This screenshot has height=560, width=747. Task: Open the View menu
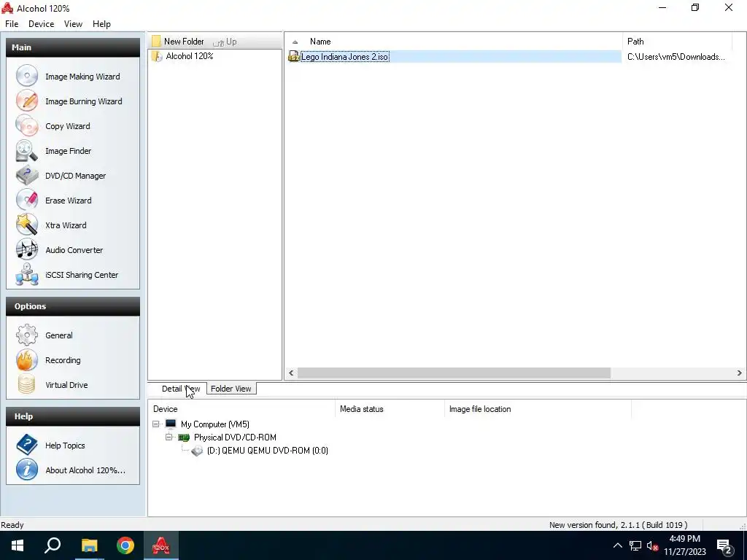pos(74,24)
